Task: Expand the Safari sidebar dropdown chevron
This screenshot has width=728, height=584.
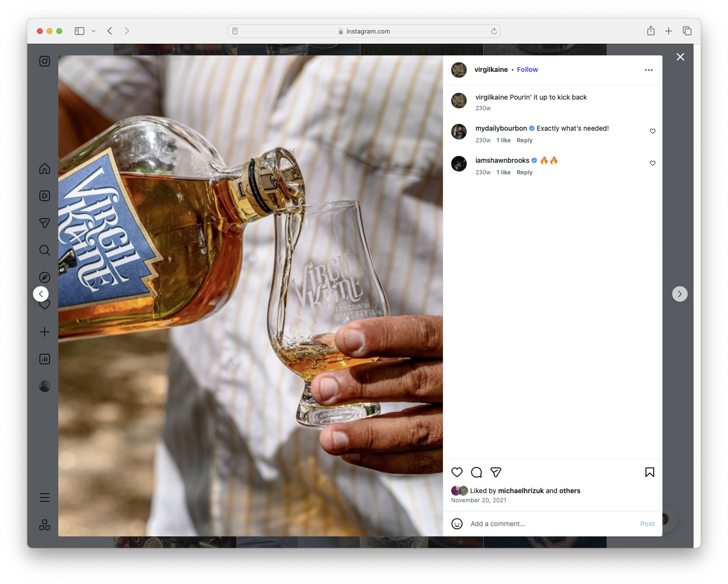Action: coord(93,31)
